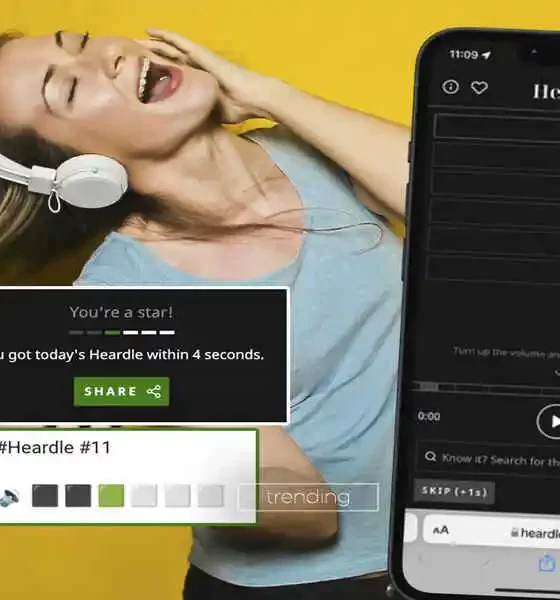Click the 'You're a star!' heading
The width and height of the screenshot is (560, 600).
click(121, 312)
